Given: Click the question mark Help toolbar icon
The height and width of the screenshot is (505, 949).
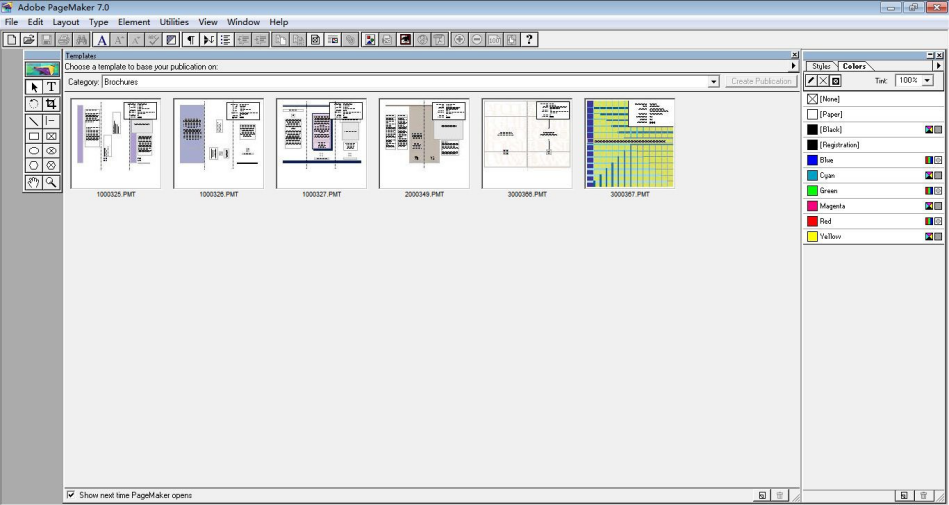Looking at the screenshot, I should 530,40.
